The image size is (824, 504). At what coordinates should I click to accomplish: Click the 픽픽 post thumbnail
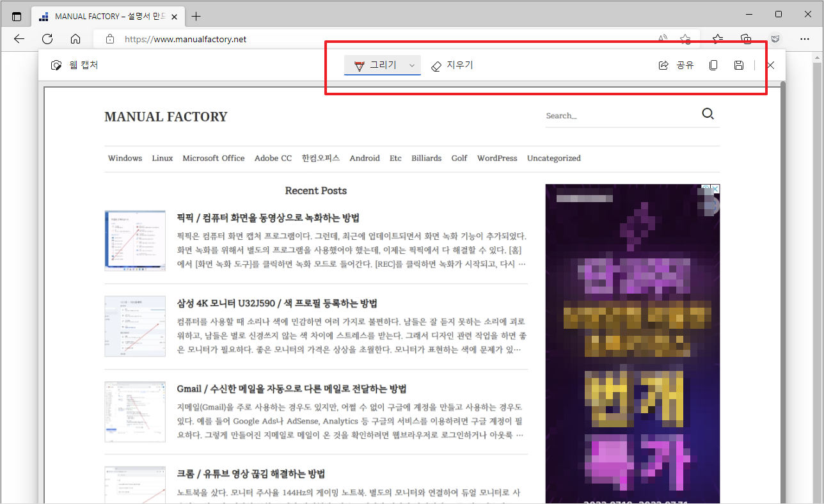pyautogui.click(x=135, y=240)
